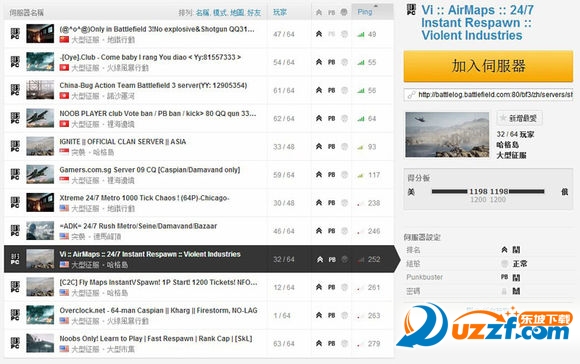Click the PB icon on Xtreme 24/7 Metro row

[x=331, y=203]
